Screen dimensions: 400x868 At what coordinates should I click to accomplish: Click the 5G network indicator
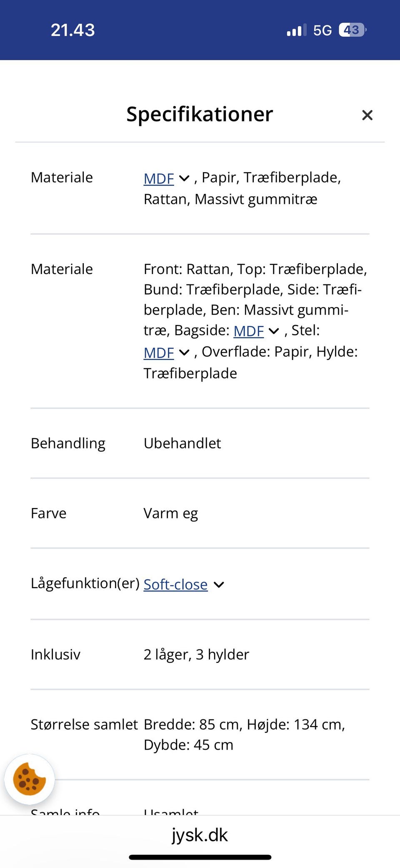(x=323, y=29)
